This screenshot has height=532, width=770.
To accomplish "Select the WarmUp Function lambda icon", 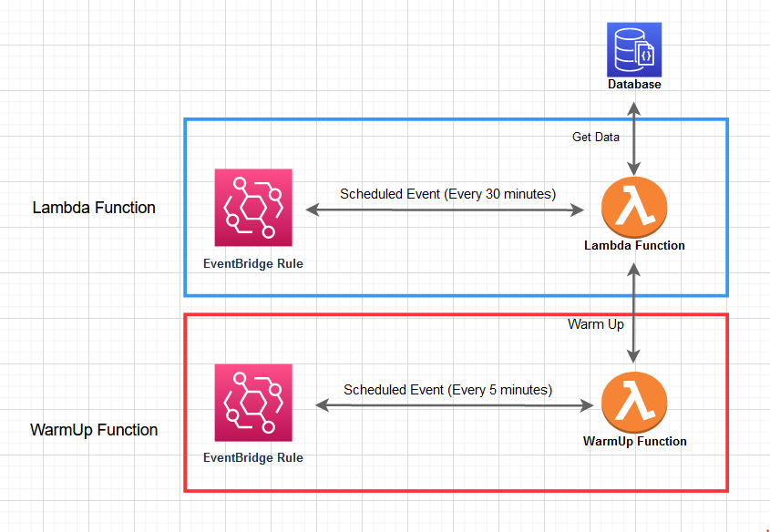I will [x=633, y=402].
